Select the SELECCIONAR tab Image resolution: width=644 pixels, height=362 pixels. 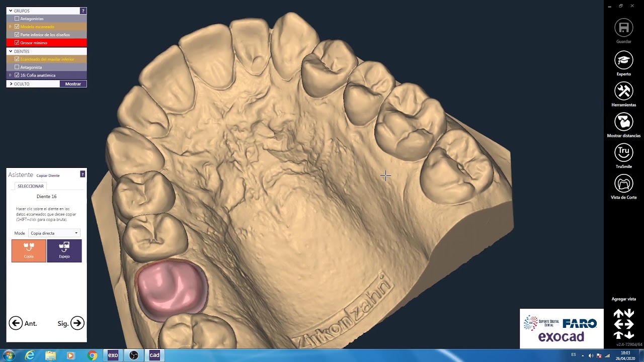pyautogui.click(x=31, y=186)
